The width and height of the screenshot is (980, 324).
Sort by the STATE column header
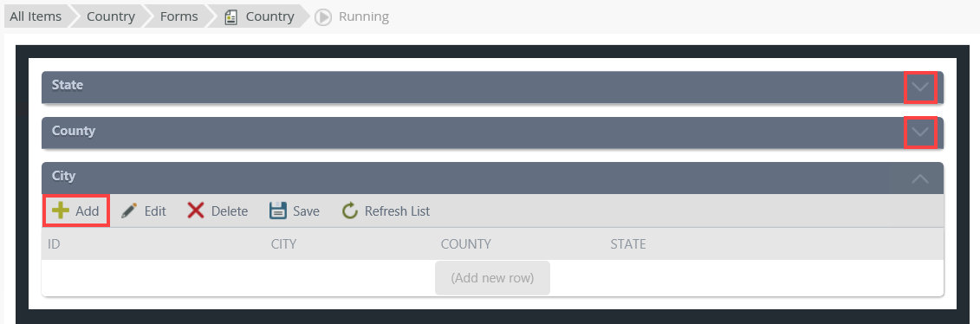point(628,244)
